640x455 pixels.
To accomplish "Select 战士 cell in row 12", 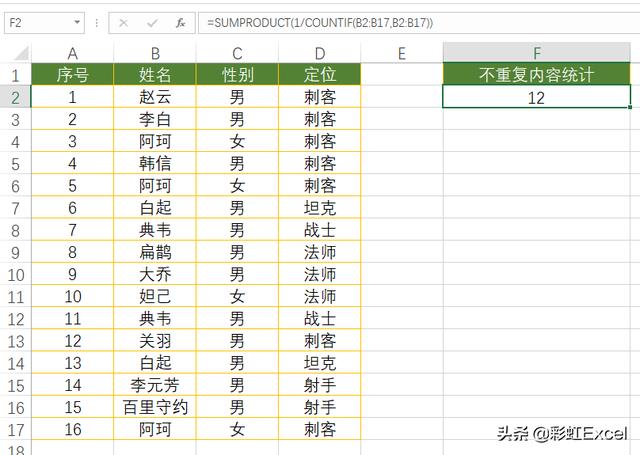I will 320,318.
